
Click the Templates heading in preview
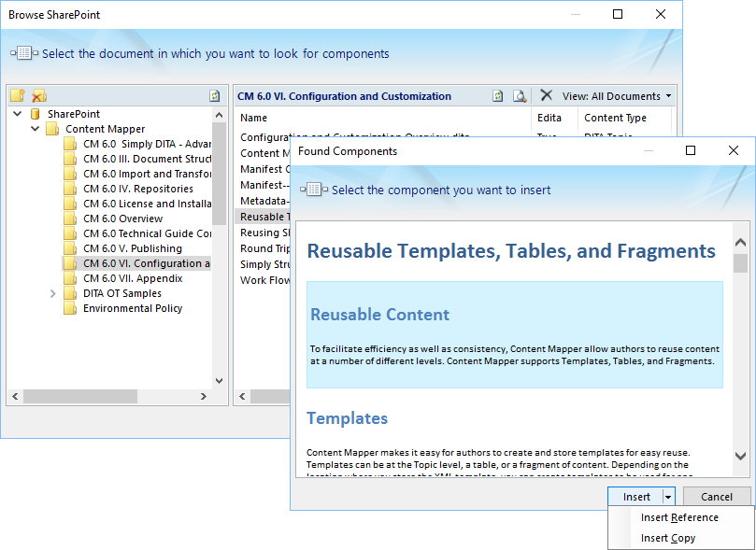click(x=347, y=418)
